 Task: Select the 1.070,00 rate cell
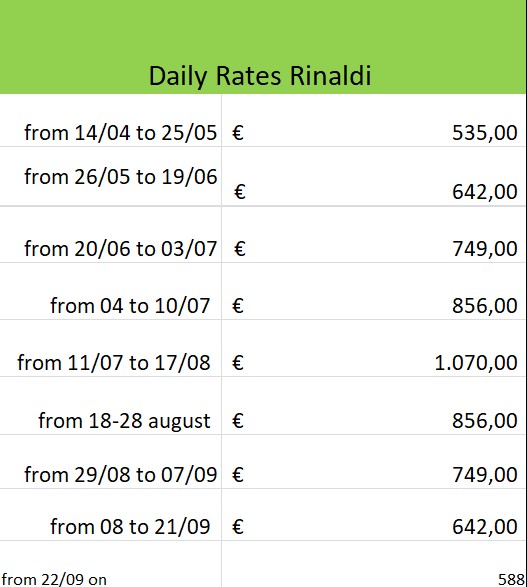(374, 348)
